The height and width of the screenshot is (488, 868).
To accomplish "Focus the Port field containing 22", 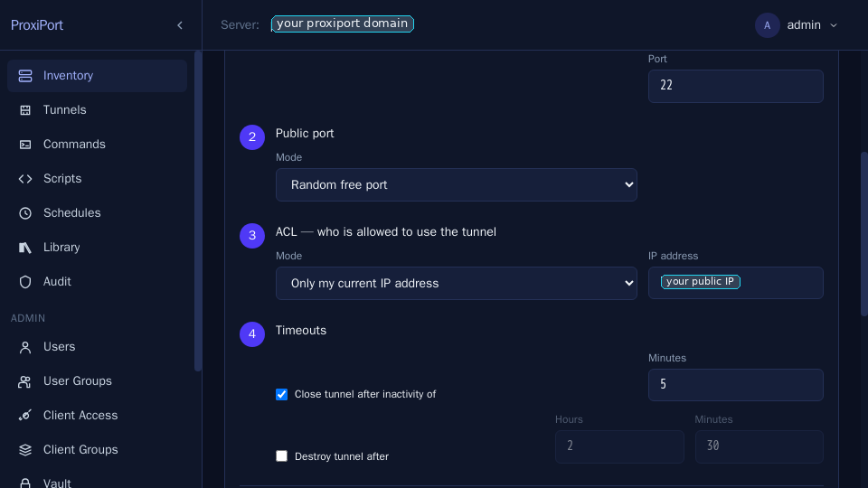I will (736, 86).
